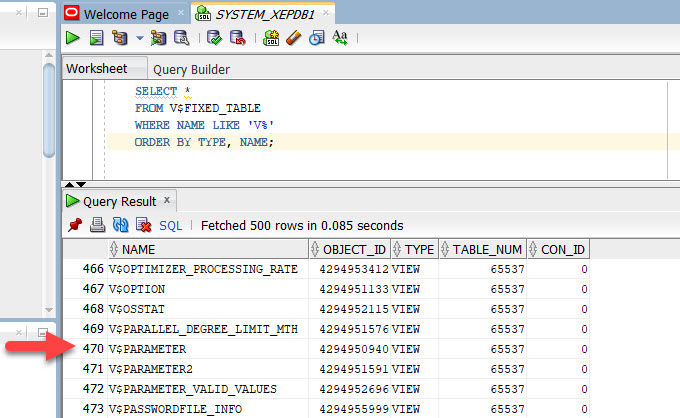Click the Run Script icon
This screenshot has height=418, width=680.
tap(96, 38)
